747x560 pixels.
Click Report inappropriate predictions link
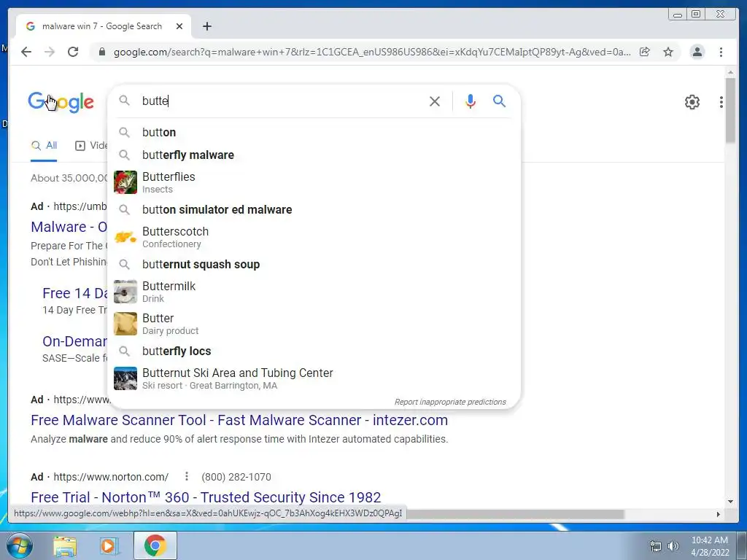coord(450,402)
